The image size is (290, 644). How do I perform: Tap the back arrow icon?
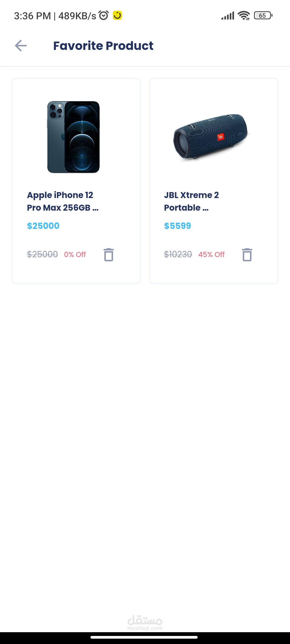[21, 46]
